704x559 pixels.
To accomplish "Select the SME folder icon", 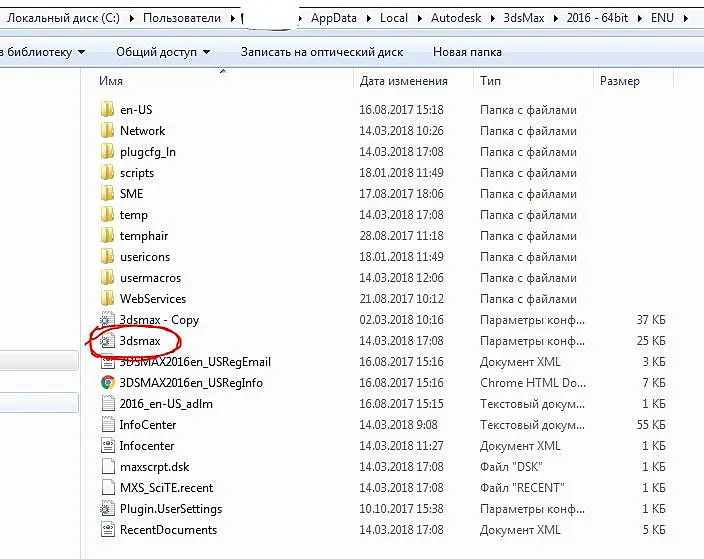I will click(x=107, y=194).
